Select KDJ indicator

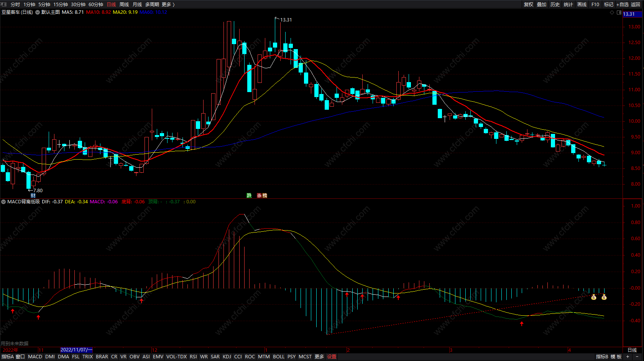(227, 357)
